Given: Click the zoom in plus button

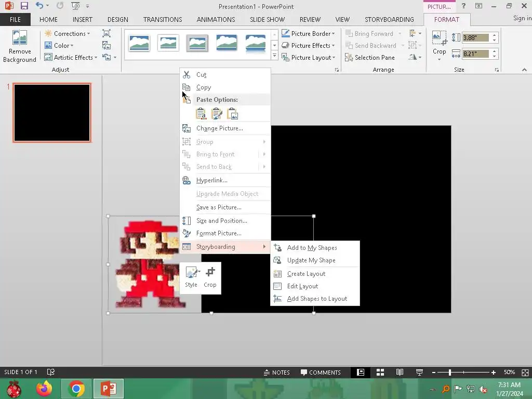Looking at the screenshot, I should (x=494, y=372).
